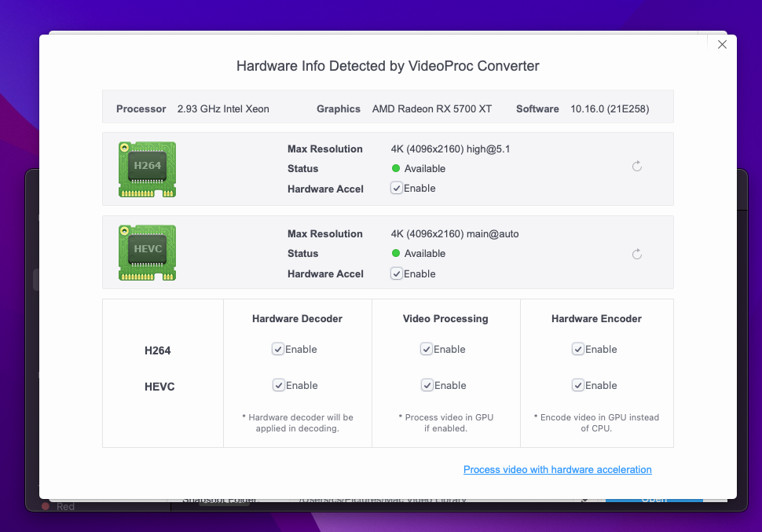
Task: Toggle HEVC Hardware Encoder Enable checkbox
Action: click(578, 386)
